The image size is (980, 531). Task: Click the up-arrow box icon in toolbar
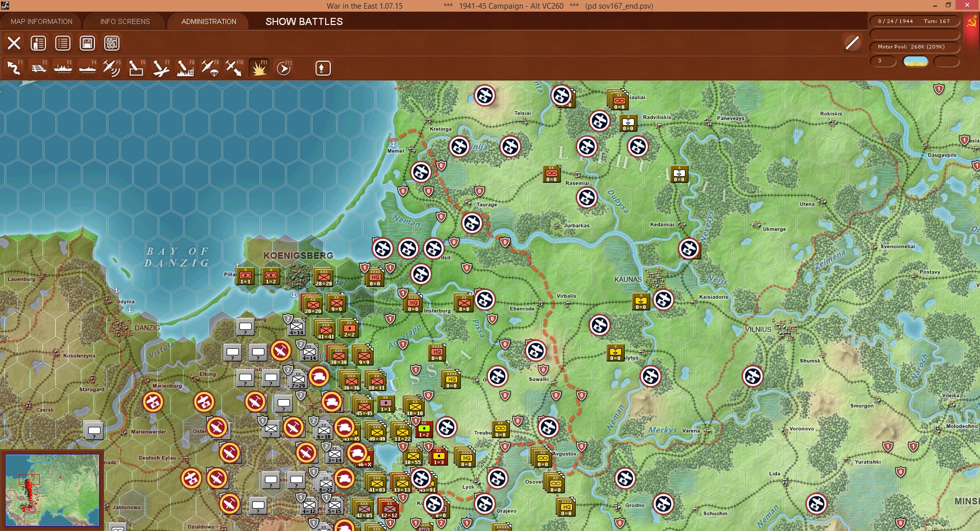pos(323,68)
